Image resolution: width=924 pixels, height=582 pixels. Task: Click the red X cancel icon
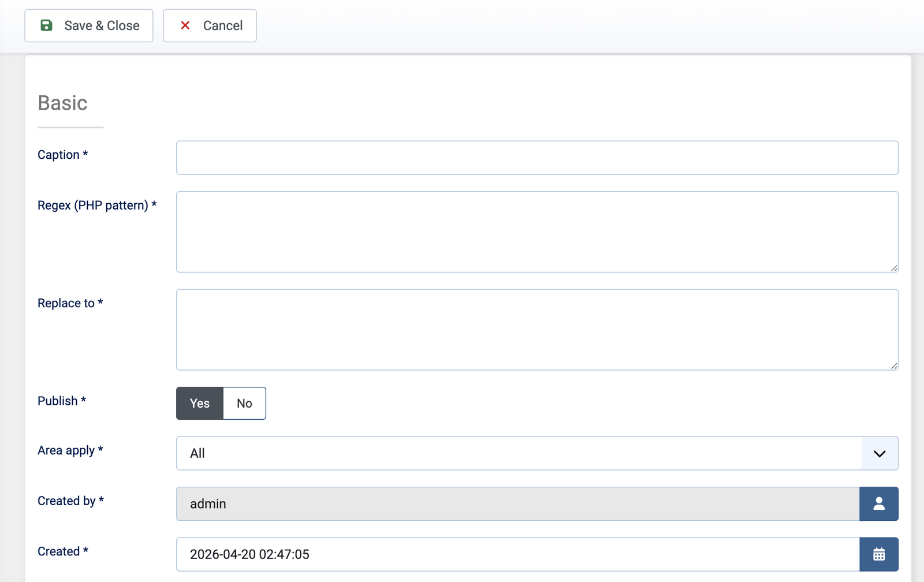coord(185,25)
